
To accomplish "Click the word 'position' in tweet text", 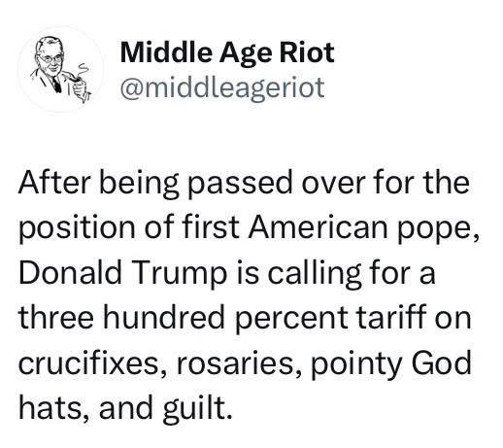I will coord(77,228).
